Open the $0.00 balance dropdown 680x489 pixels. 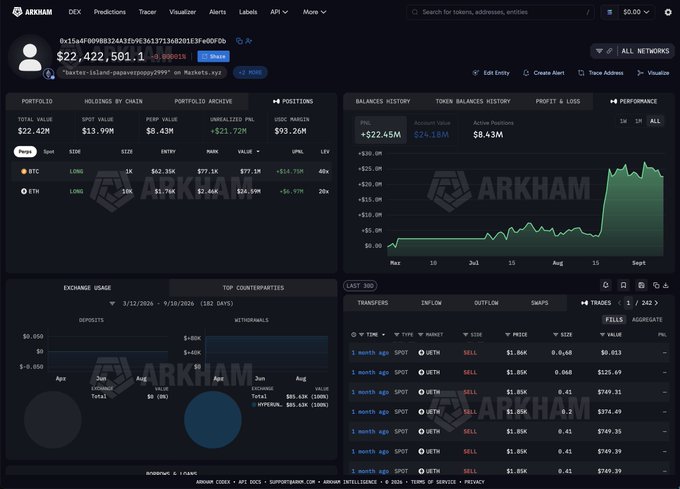(636, 12)
